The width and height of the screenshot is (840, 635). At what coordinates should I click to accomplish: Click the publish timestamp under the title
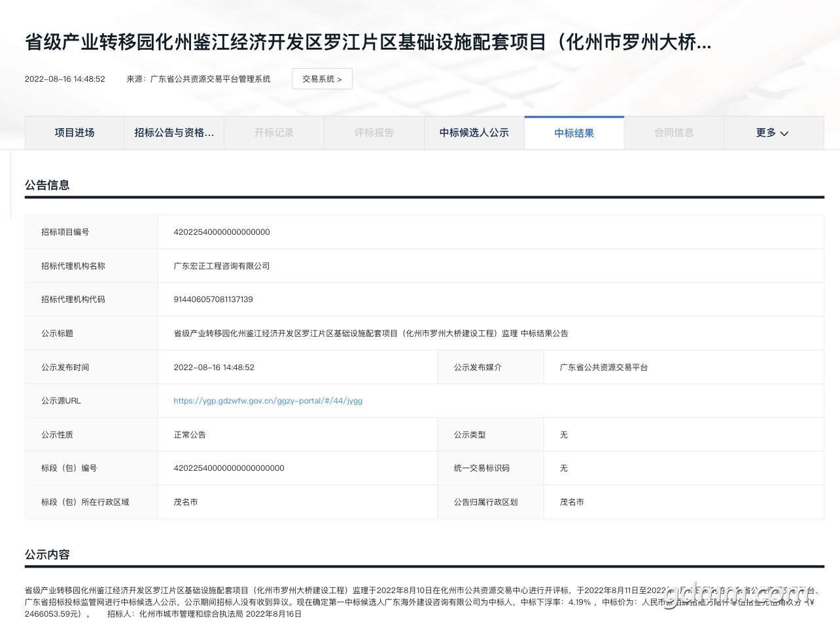65,79
